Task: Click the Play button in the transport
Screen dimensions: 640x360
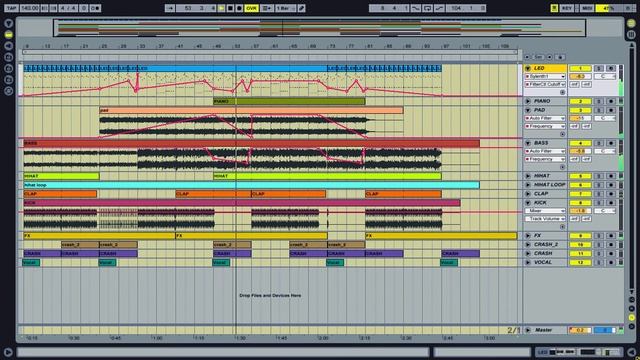Action: (222, 8)
